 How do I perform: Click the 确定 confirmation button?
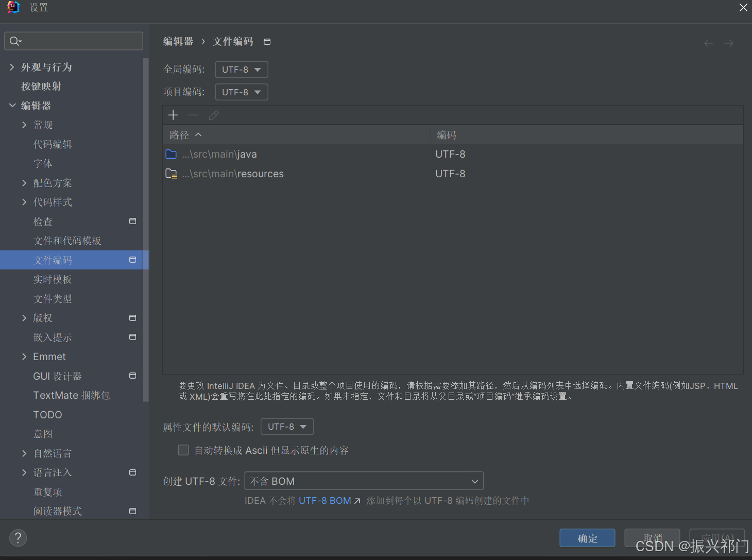pyautogui.click(x=587, y=538)
